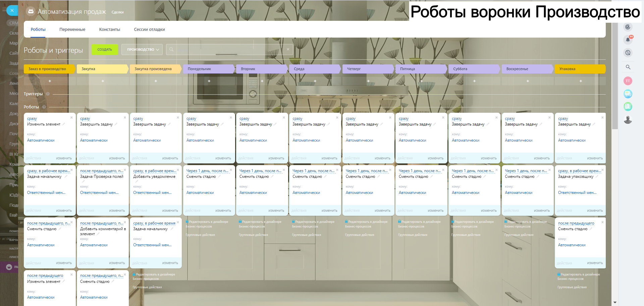Click the Заказ в производство stage color bar

tap(49, 69)
